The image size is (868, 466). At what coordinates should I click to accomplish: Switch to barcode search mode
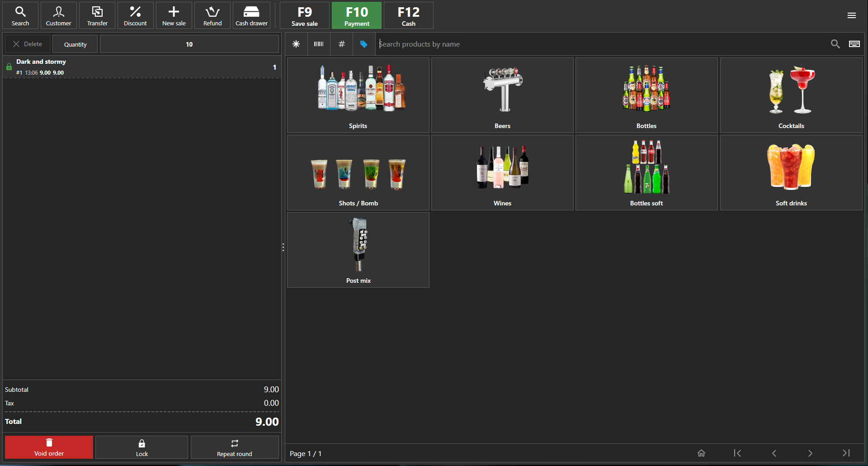[x=319, y=44]
